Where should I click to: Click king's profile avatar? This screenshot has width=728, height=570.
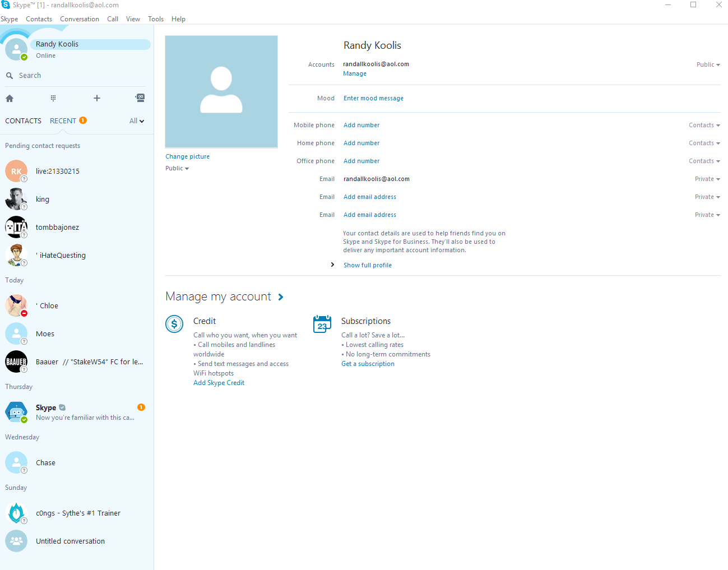pyautogui.click(x=16, y=199)
